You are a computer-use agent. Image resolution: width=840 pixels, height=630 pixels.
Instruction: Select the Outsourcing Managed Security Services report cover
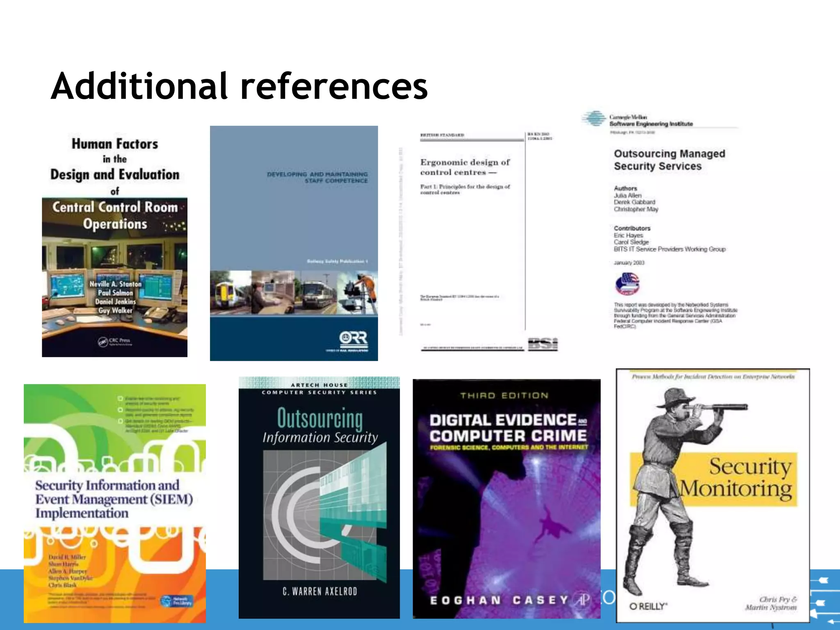[661, 219]
